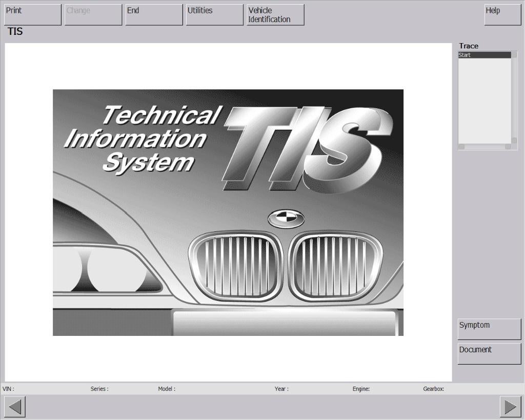Click the Trace horizontal scroll left arrow
Image resolution: width=525 pixels, height=420 pixels.
coord(461,147)
